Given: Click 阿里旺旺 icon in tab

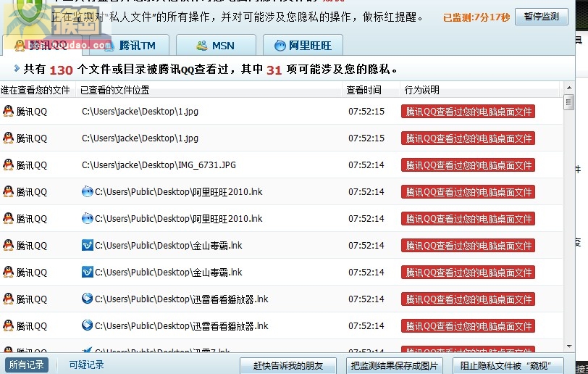Looking at the screenshot, I should (280, 46).
